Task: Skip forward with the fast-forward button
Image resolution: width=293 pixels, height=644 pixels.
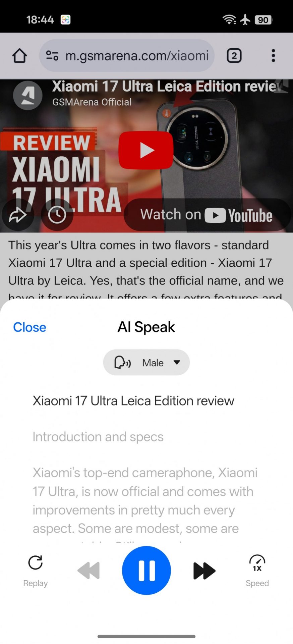Action: (x=204, y=571)
